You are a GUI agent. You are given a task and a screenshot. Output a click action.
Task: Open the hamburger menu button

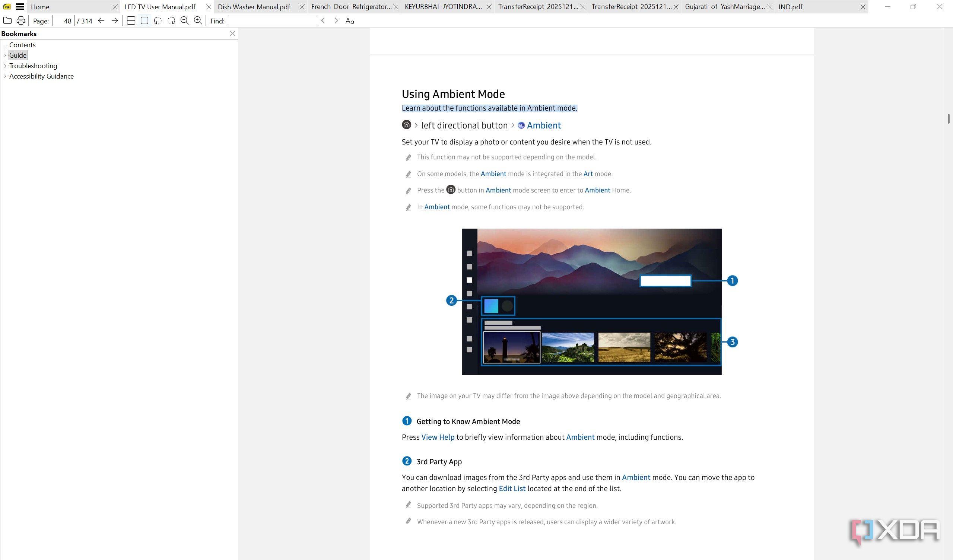coord(20,7)
